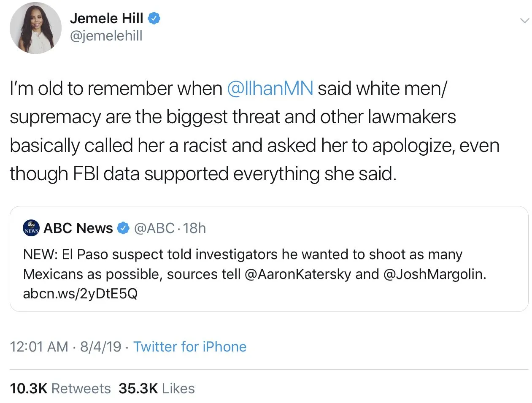Open the @ABC handle in quoted tweet
The width and height of the screenshot is (532, 403).
point(154,228)
